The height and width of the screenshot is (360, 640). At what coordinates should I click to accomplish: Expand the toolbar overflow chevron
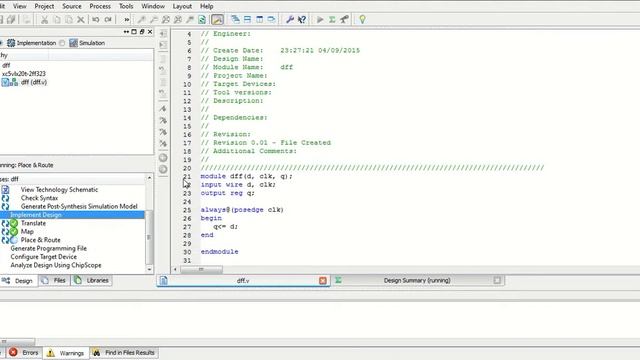tap(127, 20)
